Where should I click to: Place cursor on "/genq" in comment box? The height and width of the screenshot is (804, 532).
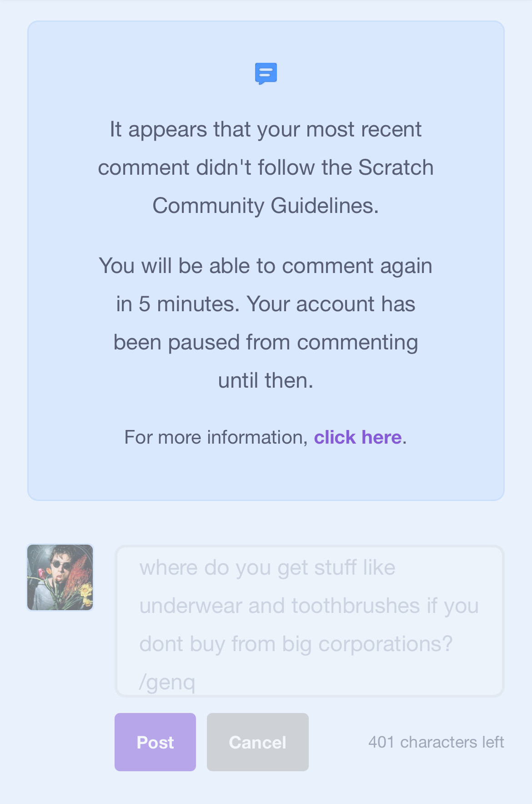coord(167,682)
